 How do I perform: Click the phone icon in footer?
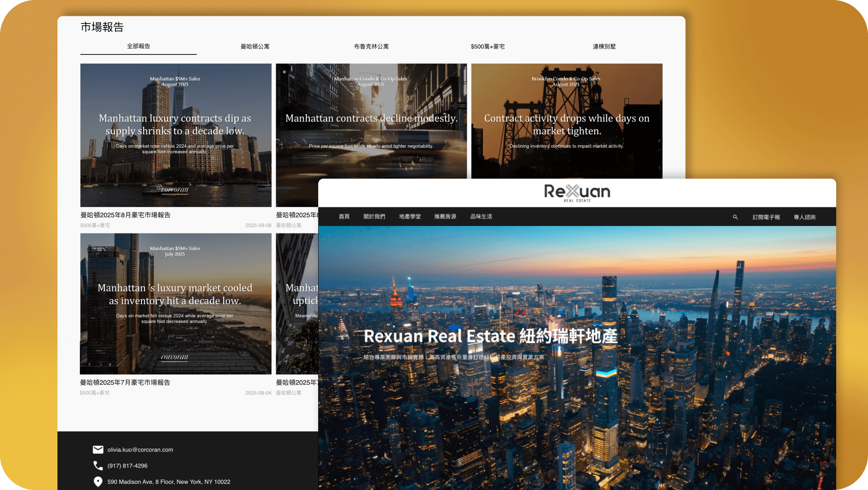tap(98, 466)
